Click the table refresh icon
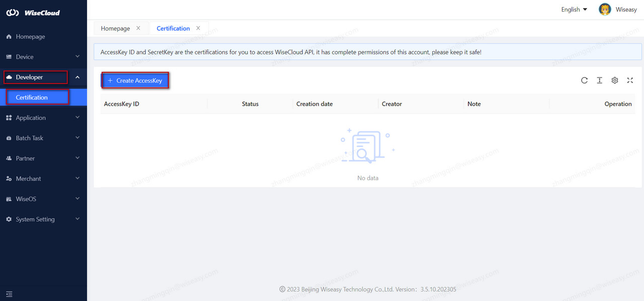The image size is (644, 301). [584, 81]
